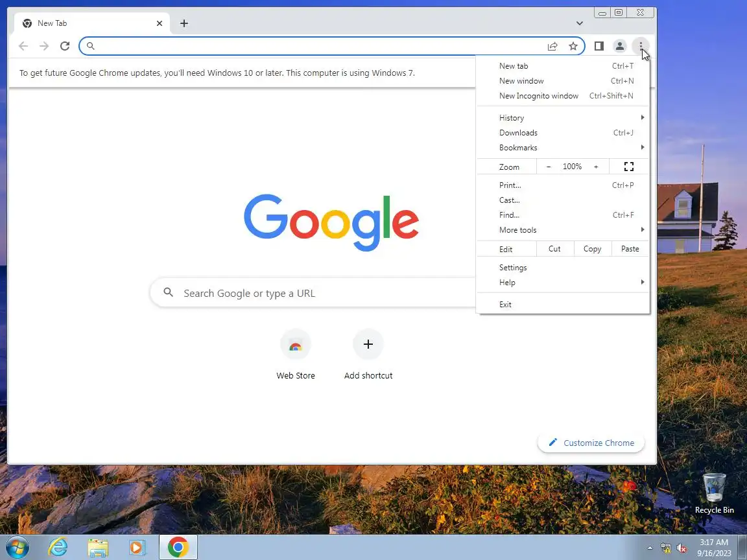Bookmark this tab with the star icon
The image size is (747, 560).
573,46
